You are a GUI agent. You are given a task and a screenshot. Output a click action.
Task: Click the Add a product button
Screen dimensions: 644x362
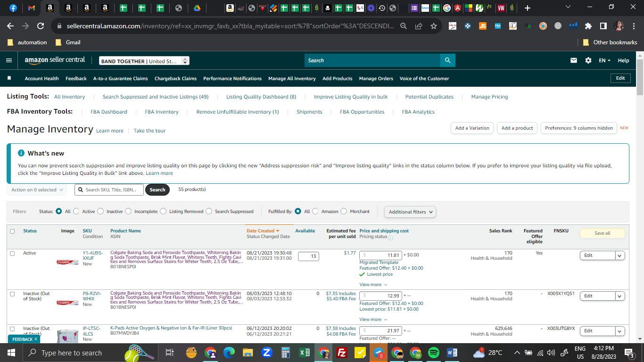click(x=517, y=128)
